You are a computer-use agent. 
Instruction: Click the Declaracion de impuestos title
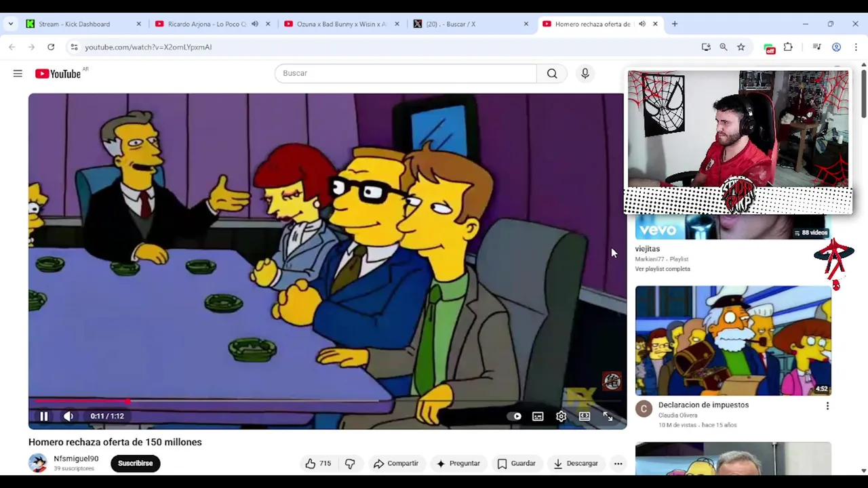703,405
